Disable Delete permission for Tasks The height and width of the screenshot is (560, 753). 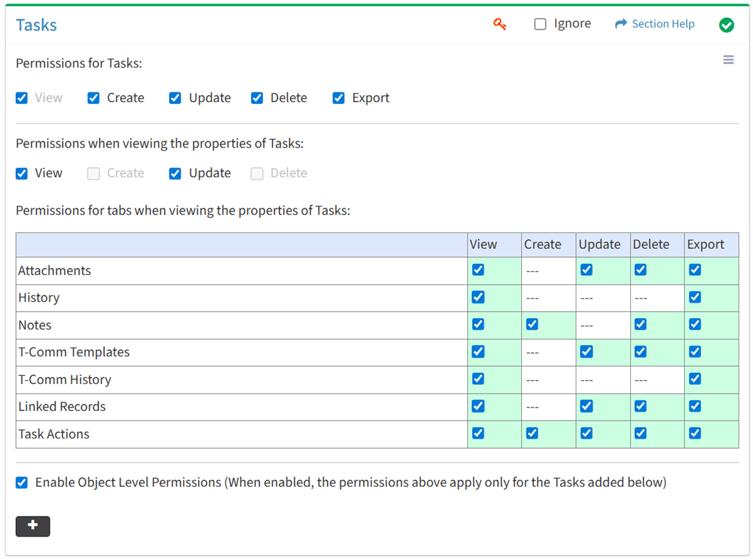[257, 98]
